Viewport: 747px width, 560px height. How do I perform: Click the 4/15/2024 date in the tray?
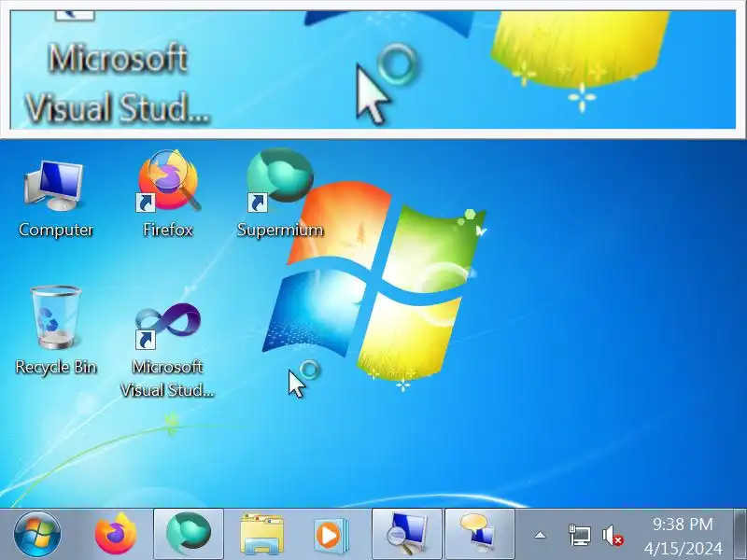tap(683, 548)
